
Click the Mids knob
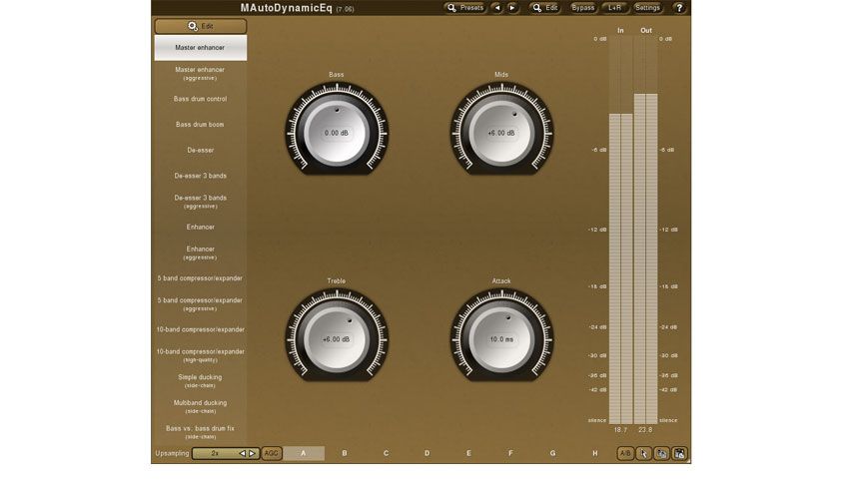coord(501,130)
